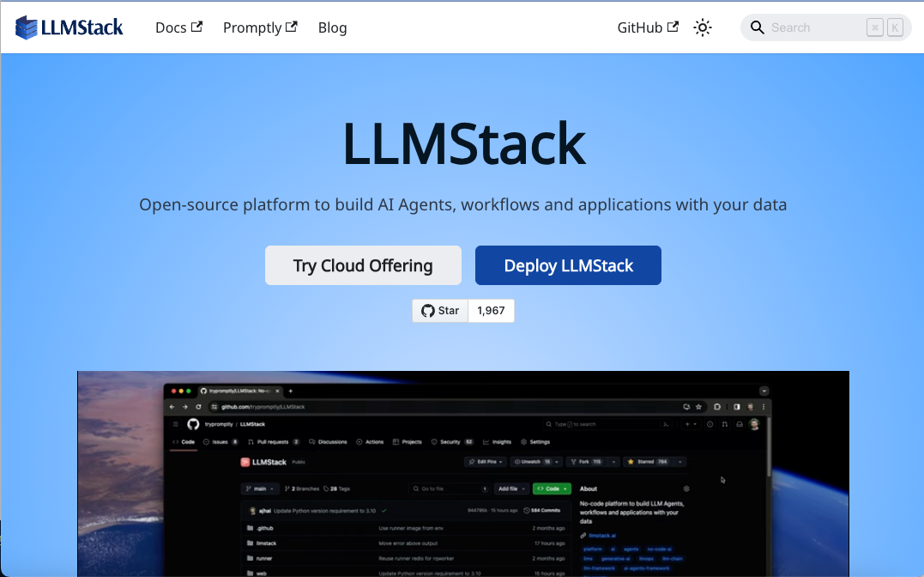Click the "Open-source platform to build AI Agents" tagline
Image resolution: width=924 pixels, height=577 pixels.
[x=462, y=204]
